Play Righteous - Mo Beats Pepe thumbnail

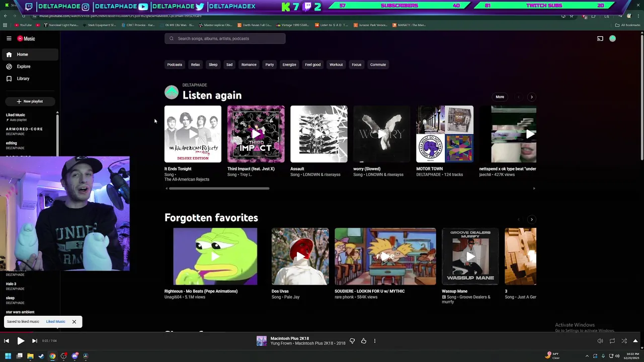(x=215, y=256)
